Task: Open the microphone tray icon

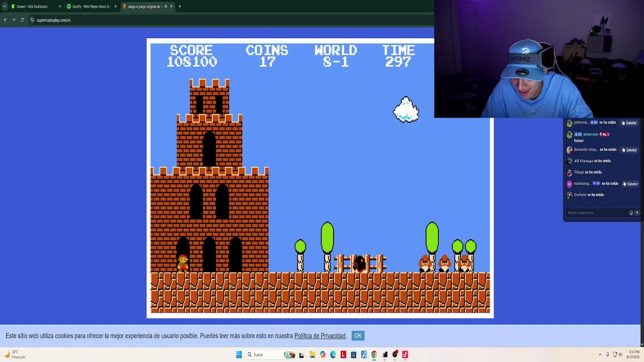Action: pyautogui.click(x=607, y=354)
